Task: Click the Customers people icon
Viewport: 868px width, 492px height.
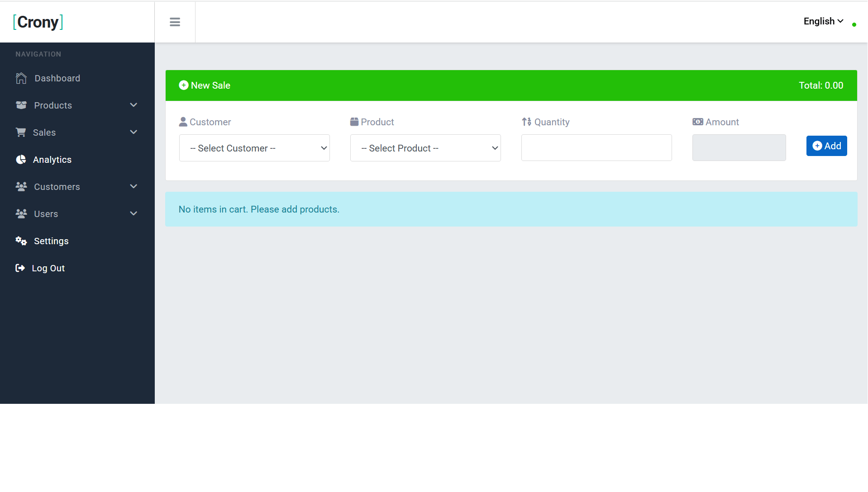Action: (21, 186)
